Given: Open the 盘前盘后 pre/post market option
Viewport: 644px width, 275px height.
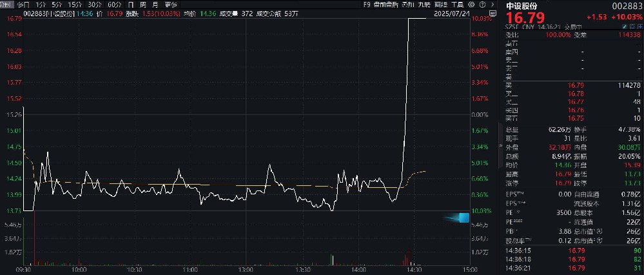Looking at the screenshot, I should pos(385,5).
